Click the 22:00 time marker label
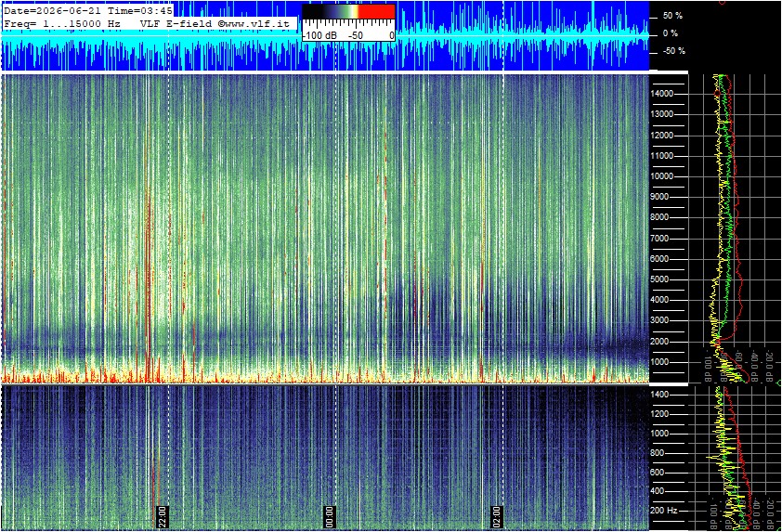The height and width of the screenshot is (532, 782). (163, 516)
